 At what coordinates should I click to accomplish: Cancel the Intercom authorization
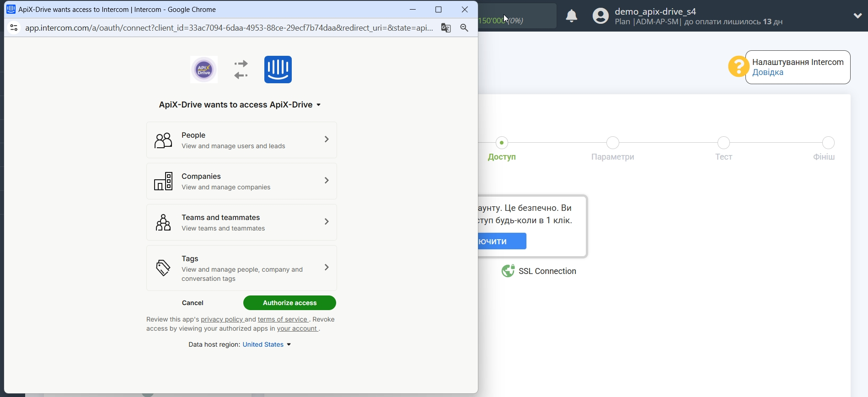pos(193,303)
